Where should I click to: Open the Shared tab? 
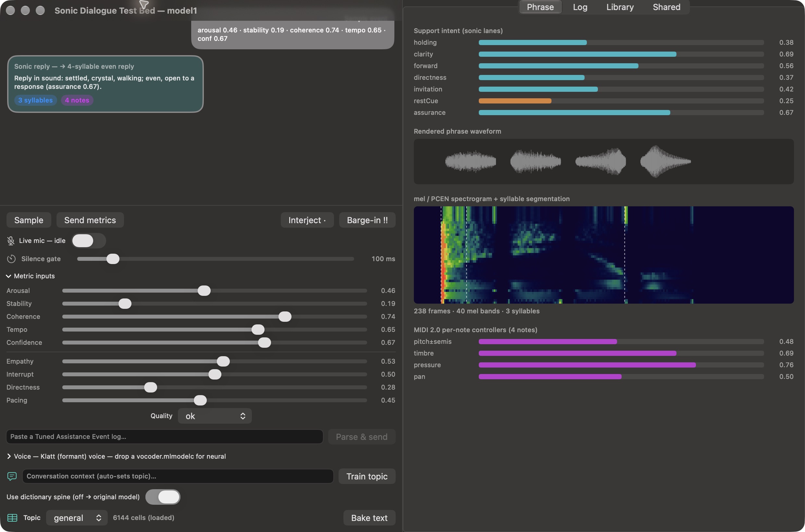[x=666, y=7]
